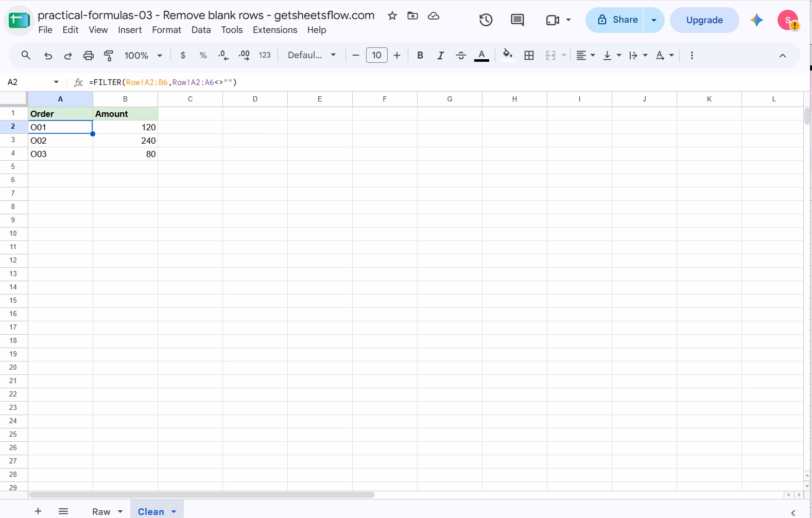
Task: Show all sheets list
Action: coord(63,511)
